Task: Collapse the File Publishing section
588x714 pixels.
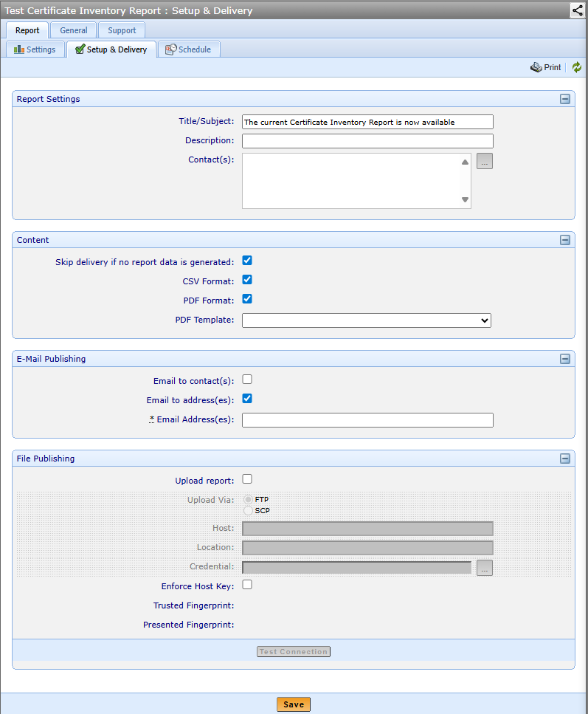Action: coord(565,459)
